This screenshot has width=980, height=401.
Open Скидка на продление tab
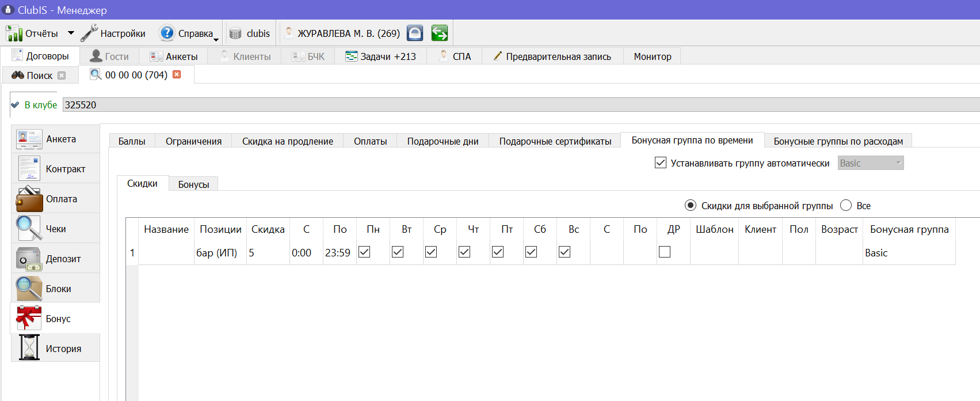[288, 141]
